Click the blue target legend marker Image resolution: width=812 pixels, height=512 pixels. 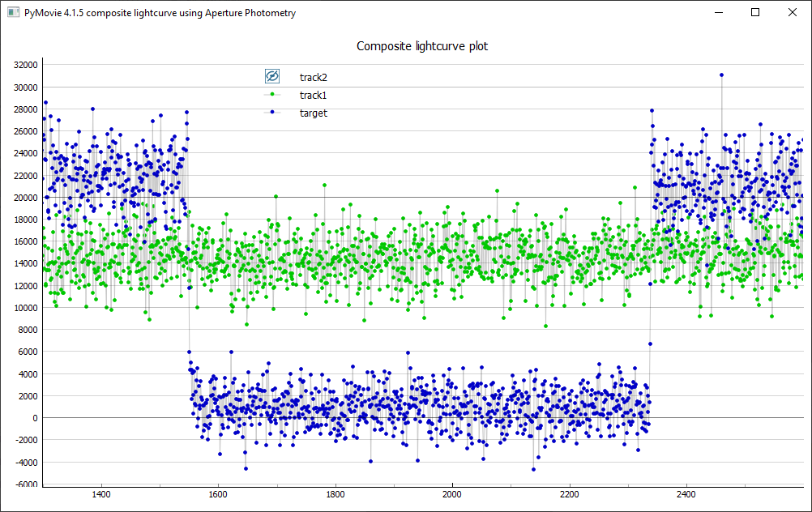click(x=272, y=113)
